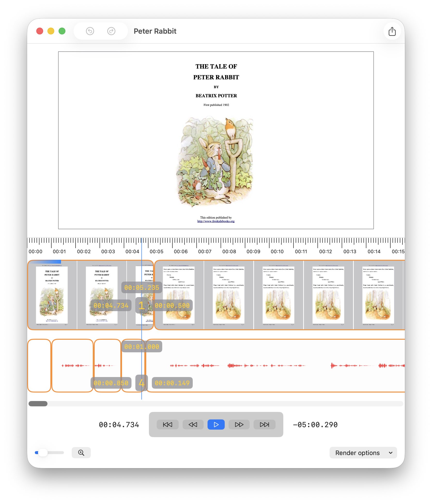Click the redo arrow icon
Viewport: 432px width, 504px height.
pyautogui.click(x=111, y=31)
